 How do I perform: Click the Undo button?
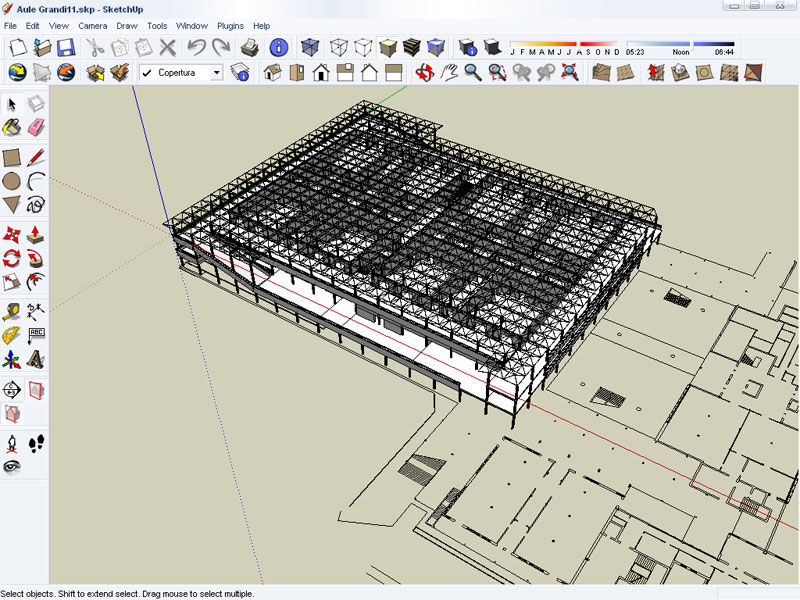point(196,47)
